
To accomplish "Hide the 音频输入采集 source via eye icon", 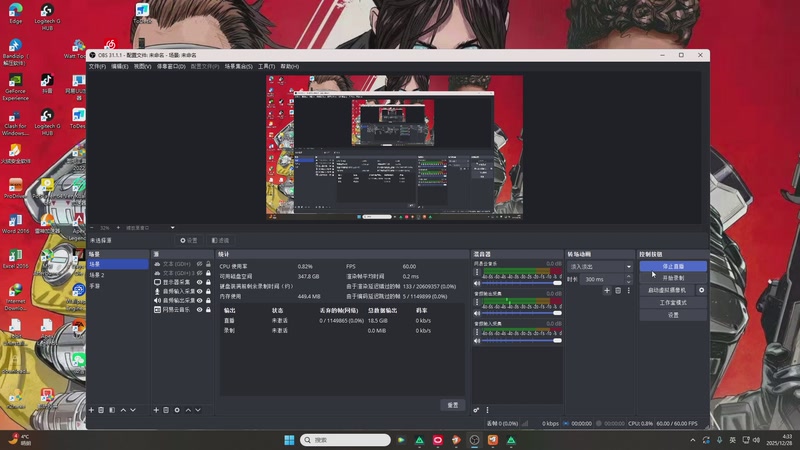I will pos(199,291).
